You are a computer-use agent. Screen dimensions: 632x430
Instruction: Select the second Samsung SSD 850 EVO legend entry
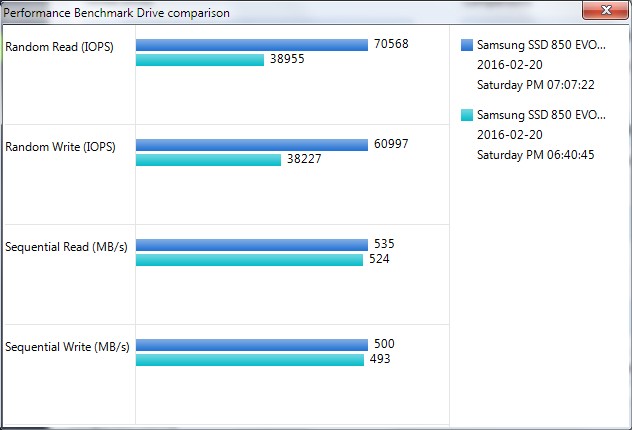(x=541, y=115)
